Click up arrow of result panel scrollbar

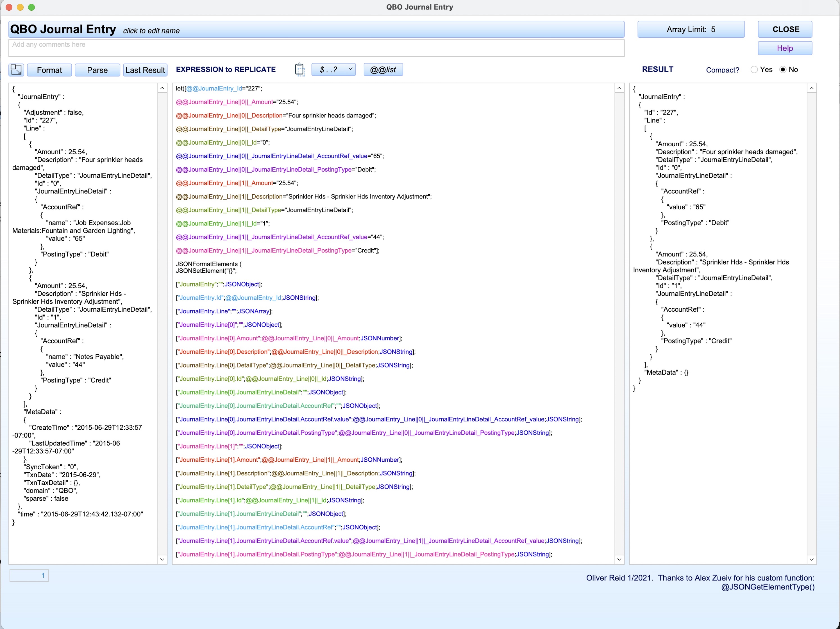click(812, 88)
